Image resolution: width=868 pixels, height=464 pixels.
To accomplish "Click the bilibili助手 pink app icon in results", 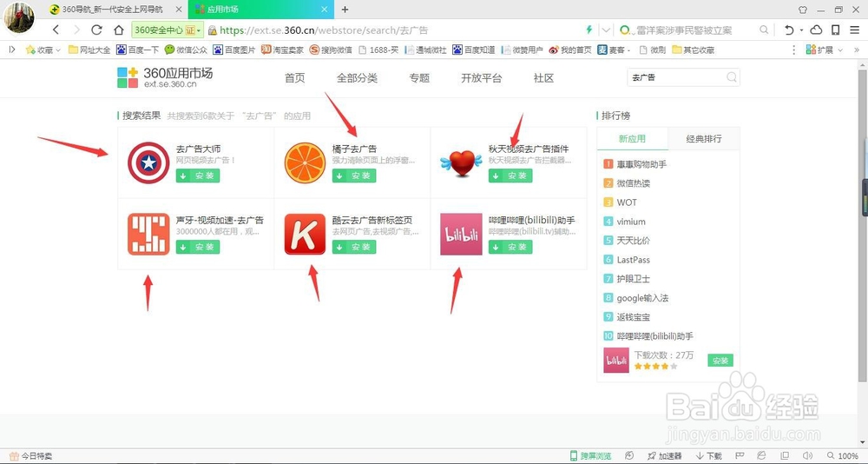I will (461, 234).
